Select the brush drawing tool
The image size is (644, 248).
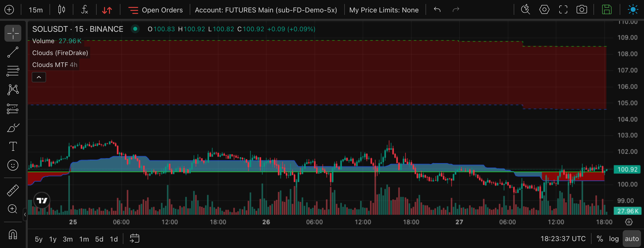pyautogui.click(x=13, y=128)
